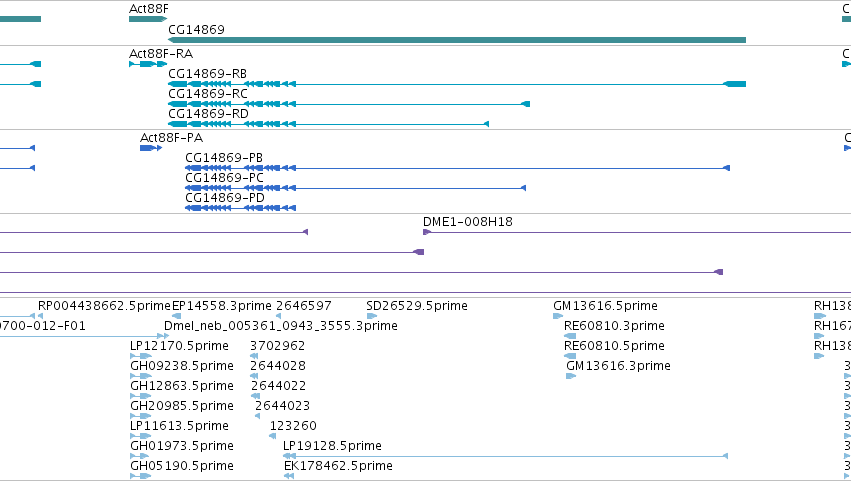The width and height of the screenshot is (851, 481).
Task: Select the CG14869-PC coding sequence label
Action: coord(225,178)
